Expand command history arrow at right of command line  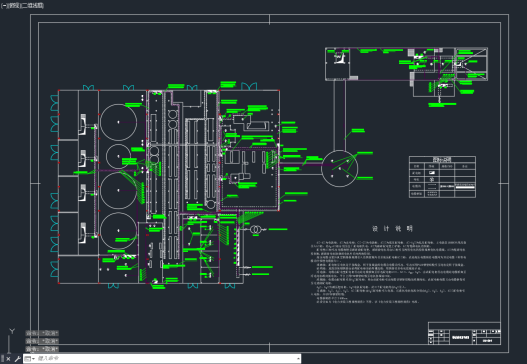[298, 359]
